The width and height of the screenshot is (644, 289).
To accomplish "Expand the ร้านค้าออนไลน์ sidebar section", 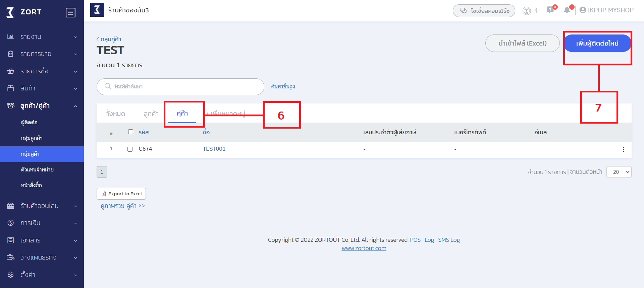I will click(75, 206).
